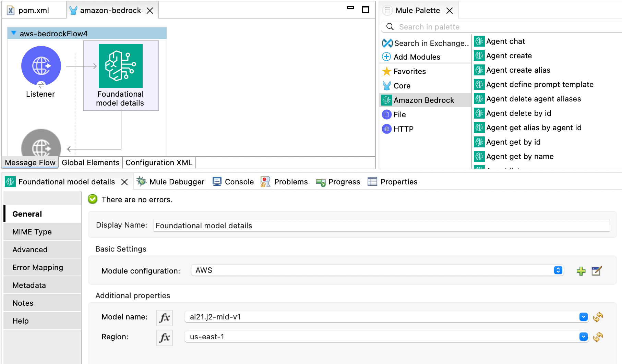The height and width of the screenshot is (364, 622).
Task: Click the Display Name input field
Action: 381,226
